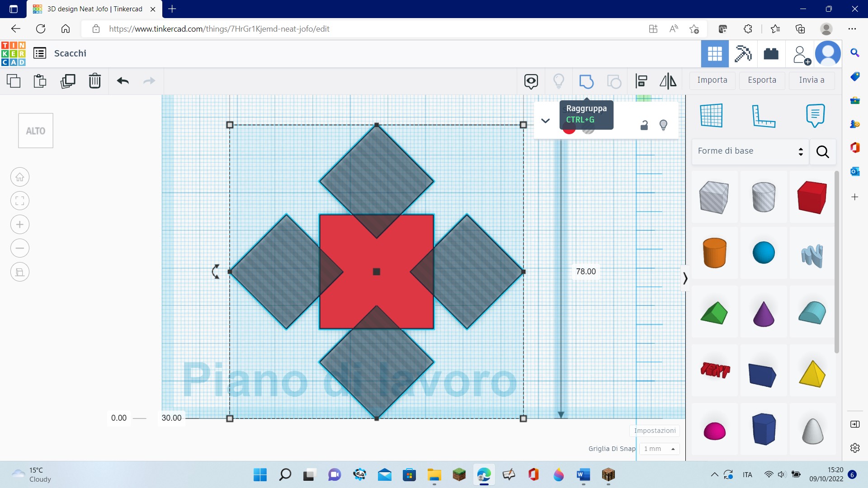This screenshot has width=868, height=488.
Task: Click the Undo arrow
Action: coord(123,81)
